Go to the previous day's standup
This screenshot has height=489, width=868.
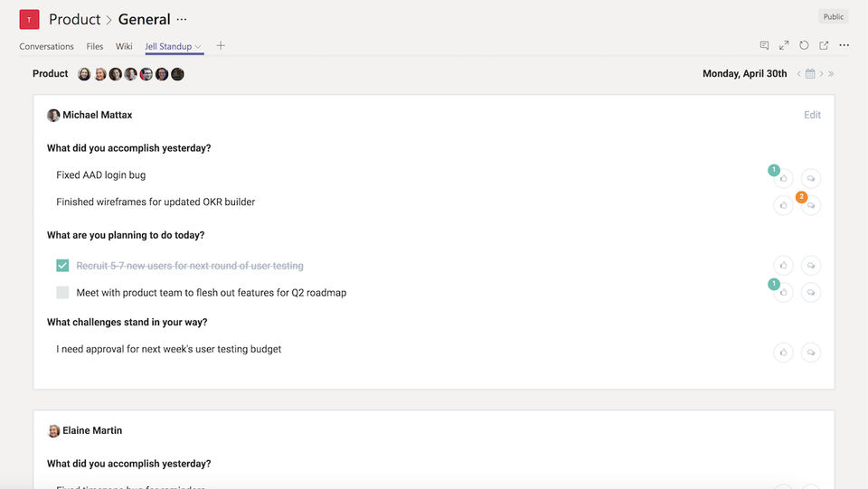[799, 74]
